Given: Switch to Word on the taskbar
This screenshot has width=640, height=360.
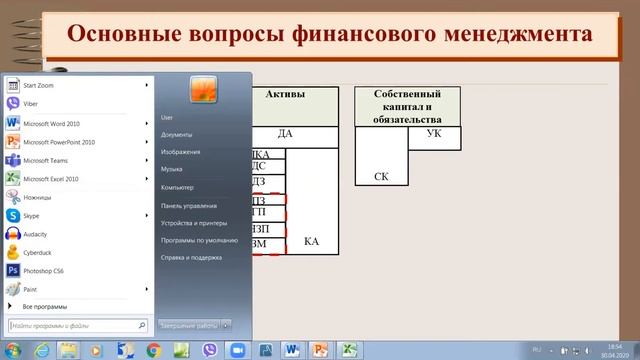Looking at the screenshot, I should click(292, 351).
